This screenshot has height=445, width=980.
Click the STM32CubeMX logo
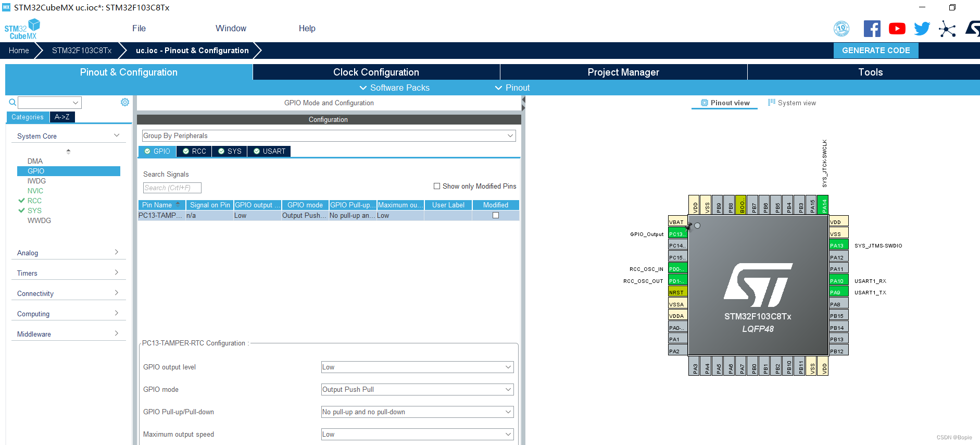(22, 29)
